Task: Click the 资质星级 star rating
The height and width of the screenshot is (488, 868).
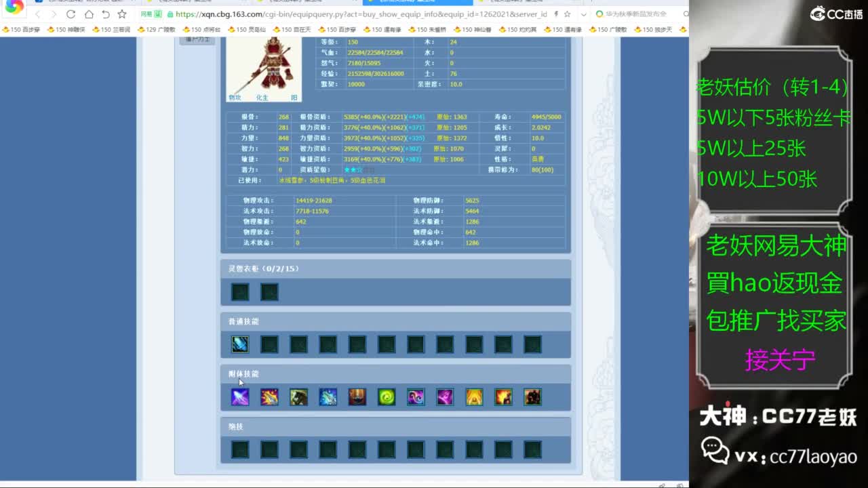Action: point(358,169)
